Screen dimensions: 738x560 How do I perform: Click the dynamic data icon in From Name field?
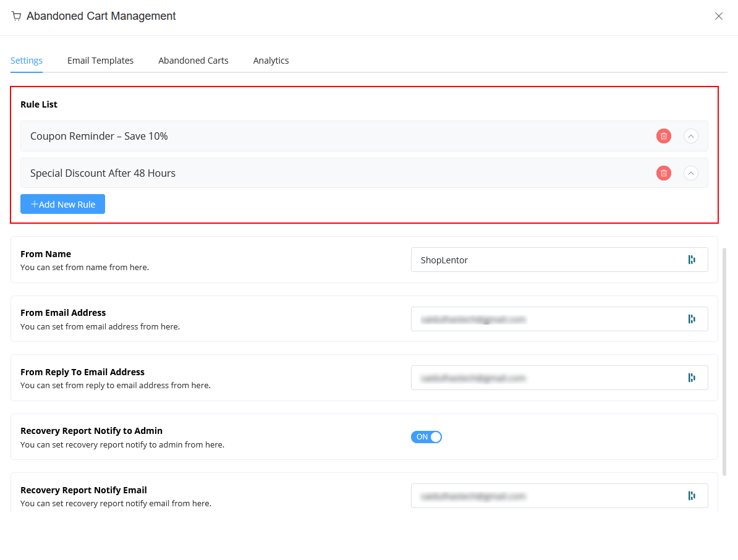[x=692, y=260]
